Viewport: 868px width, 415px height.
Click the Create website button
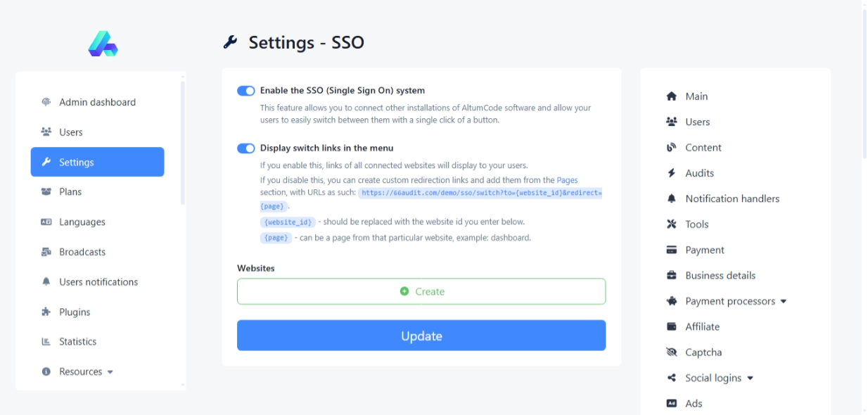click(421, 291)
